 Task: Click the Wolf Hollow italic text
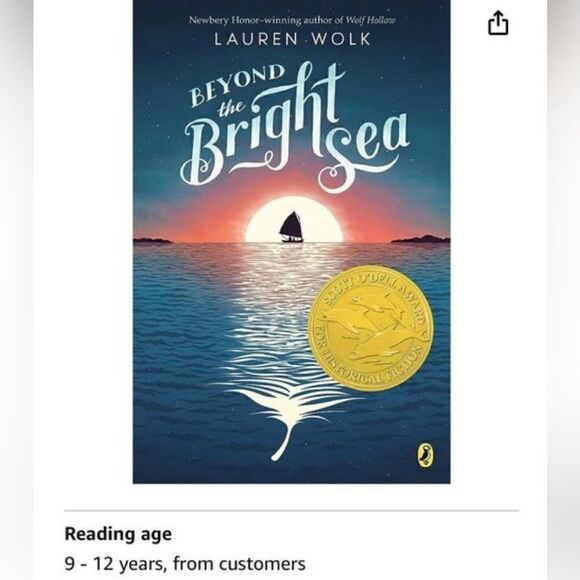(370, 20)
